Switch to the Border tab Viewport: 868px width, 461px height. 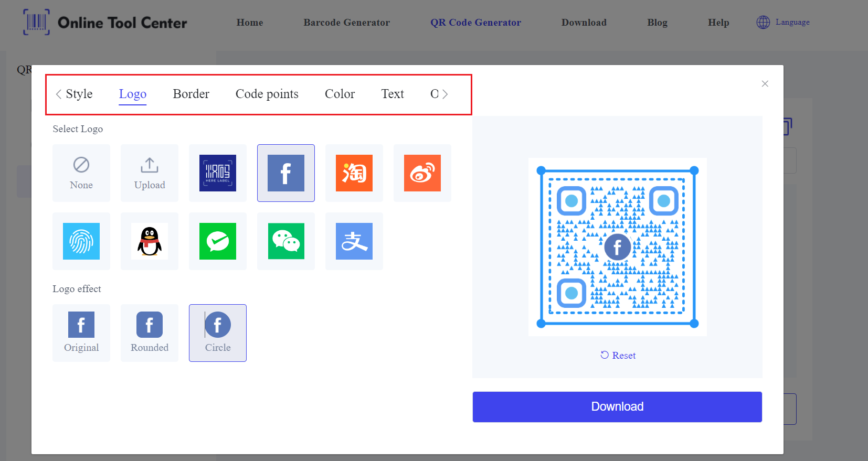[x=191, y=94]
